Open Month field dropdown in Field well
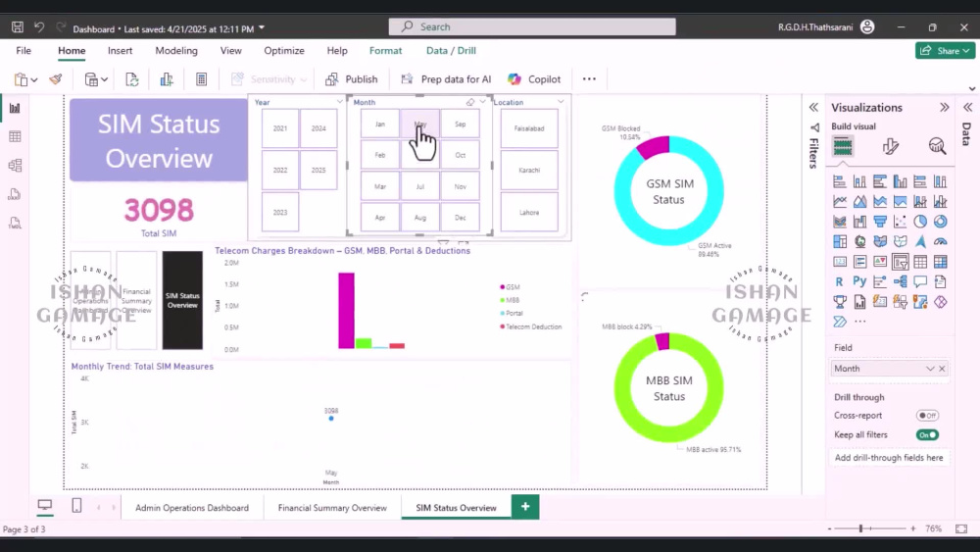The image size is (980, 552). (x=930, y=369)
